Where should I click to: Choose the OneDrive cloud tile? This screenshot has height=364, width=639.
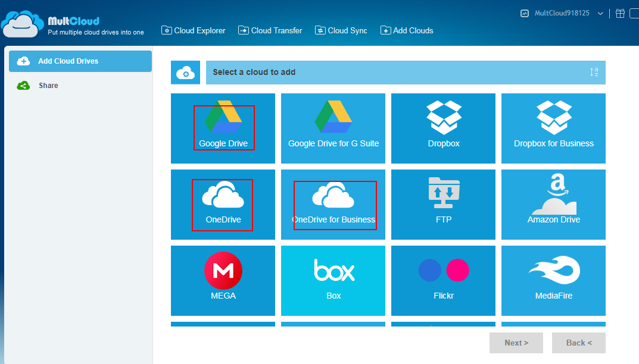tap(223, 205)
